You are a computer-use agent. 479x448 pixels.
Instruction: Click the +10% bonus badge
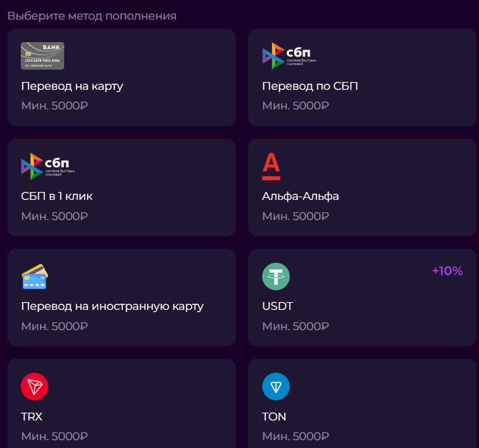[447, 271]
